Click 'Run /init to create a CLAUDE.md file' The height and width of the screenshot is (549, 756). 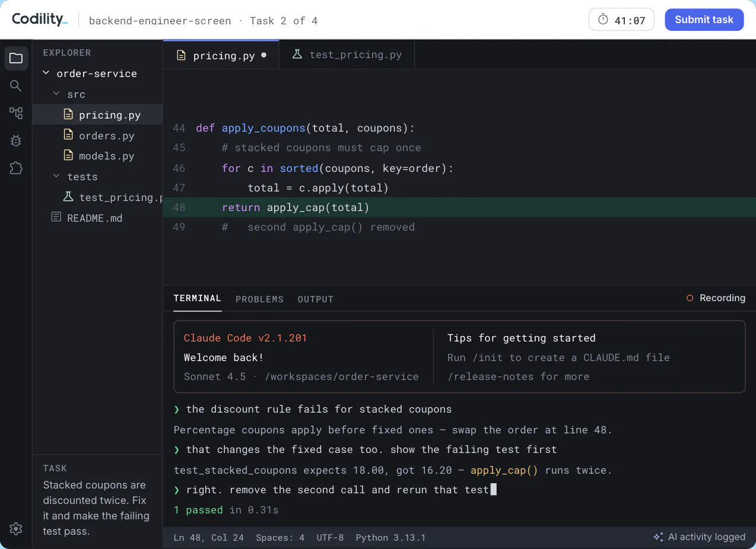pyautogui.click(x=558, y=358)
